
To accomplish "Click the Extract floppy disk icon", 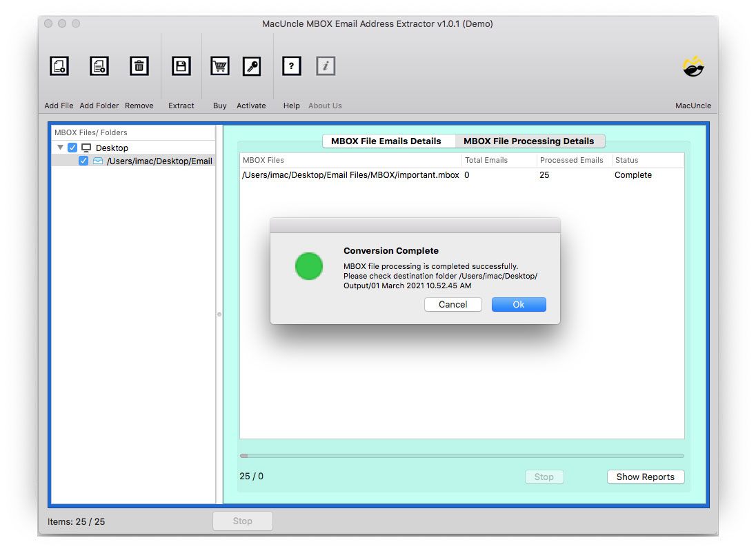I will [x=181, y=66].
